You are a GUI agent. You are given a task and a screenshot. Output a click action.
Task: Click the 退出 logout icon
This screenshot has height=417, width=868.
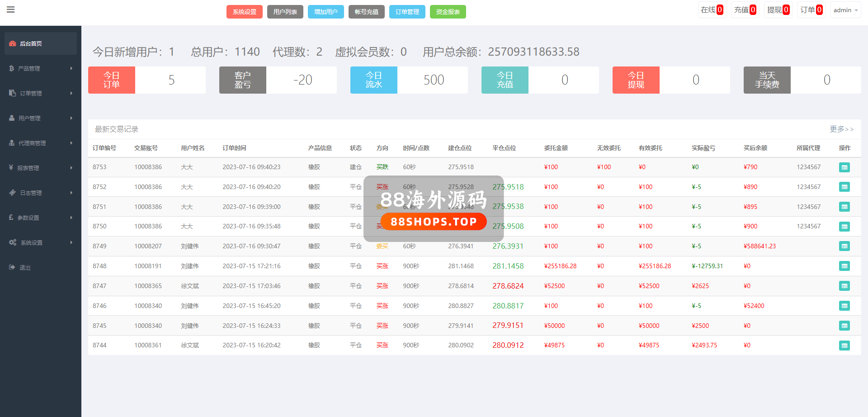point(12,267)
